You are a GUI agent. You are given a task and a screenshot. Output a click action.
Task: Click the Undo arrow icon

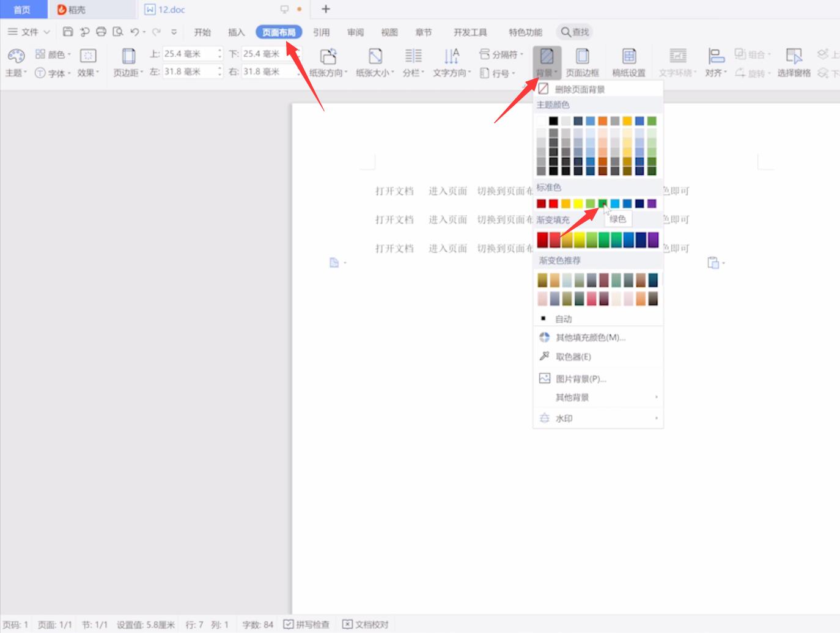tap(134, 32)
